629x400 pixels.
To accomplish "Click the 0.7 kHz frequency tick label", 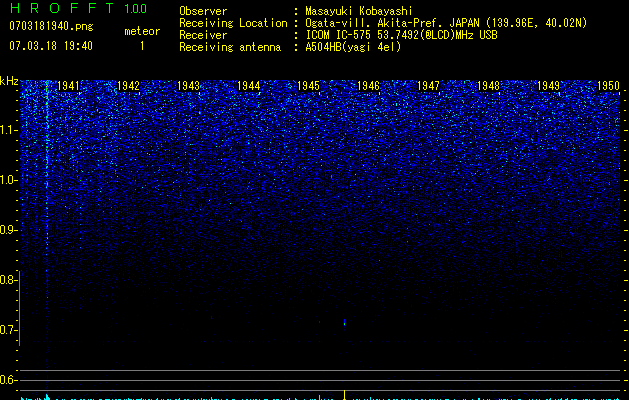I will 8,330.
